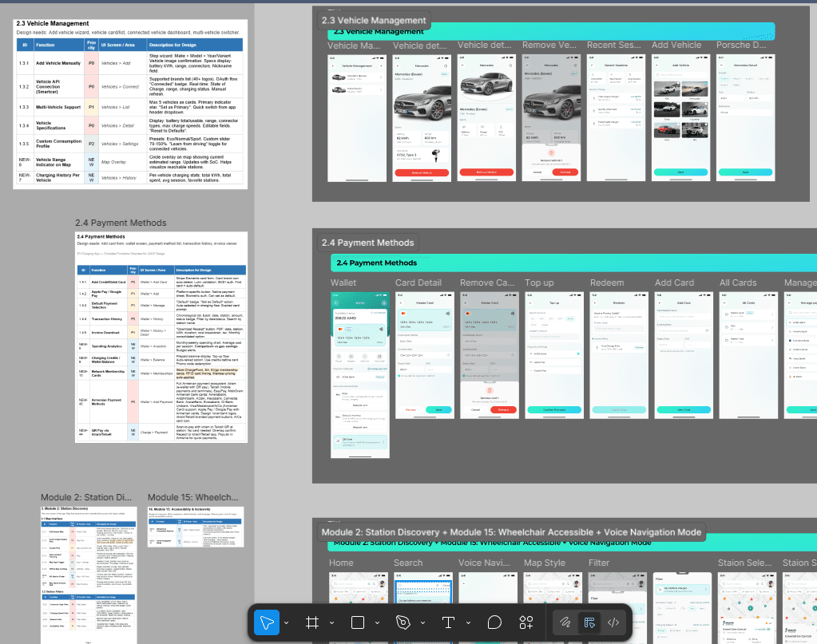Select the 'Remove Ve...' frame label
This screenshot has width=817, height=644.
549,45
